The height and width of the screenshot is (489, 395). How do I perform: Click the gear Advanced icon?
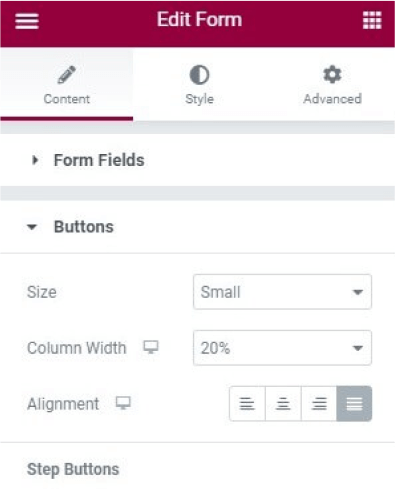(x=332, y=74)
